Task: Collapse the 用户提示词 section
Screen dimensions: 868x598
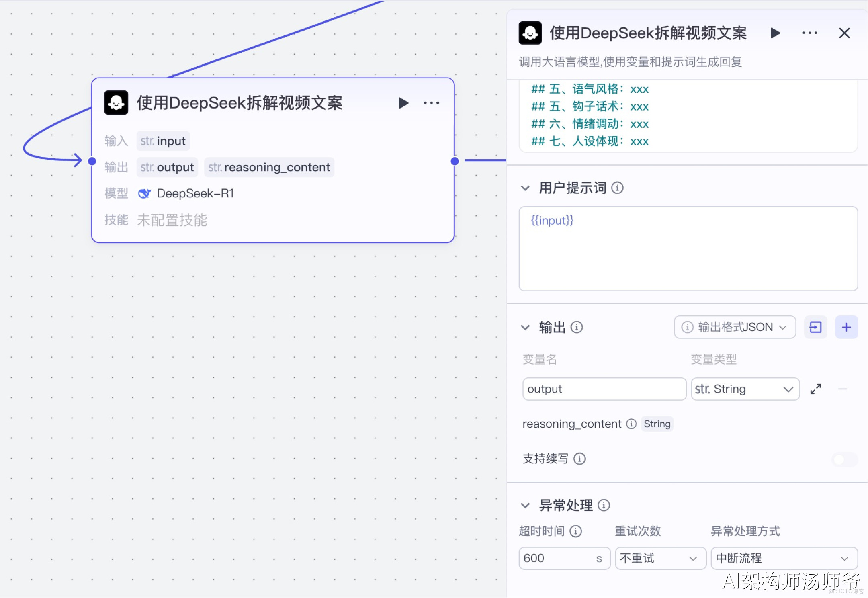Action: click(525, 188)
